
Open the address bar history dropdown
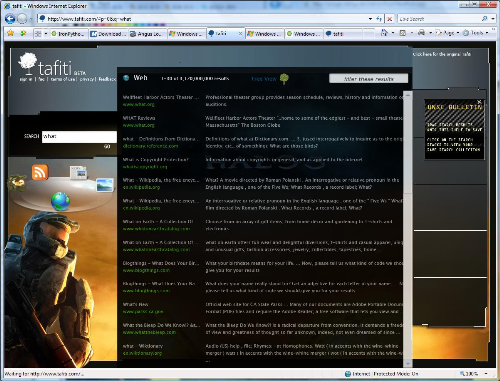pos(370,19)
